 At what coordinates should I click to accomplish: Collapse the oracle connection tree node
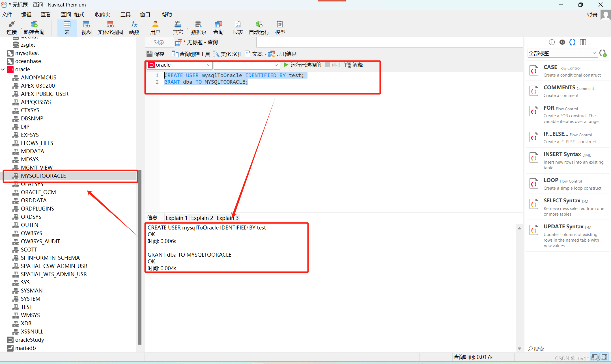(3, 69)
